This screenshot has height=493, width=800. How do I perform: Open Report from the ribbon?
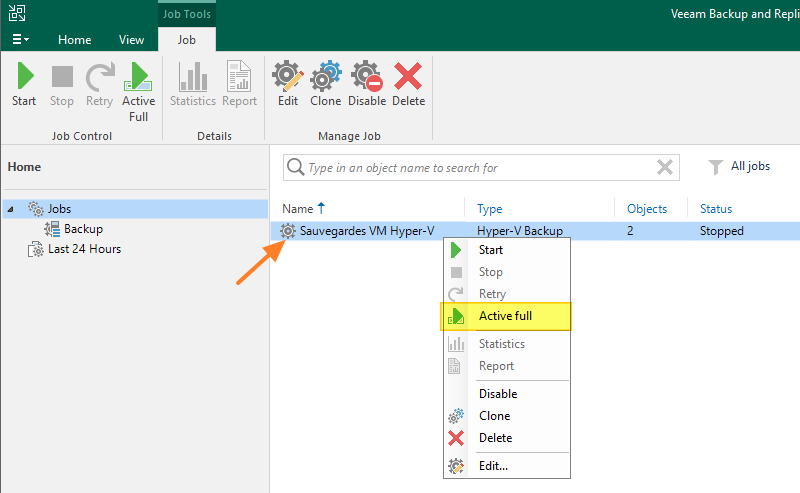click(x=239, y=84)
